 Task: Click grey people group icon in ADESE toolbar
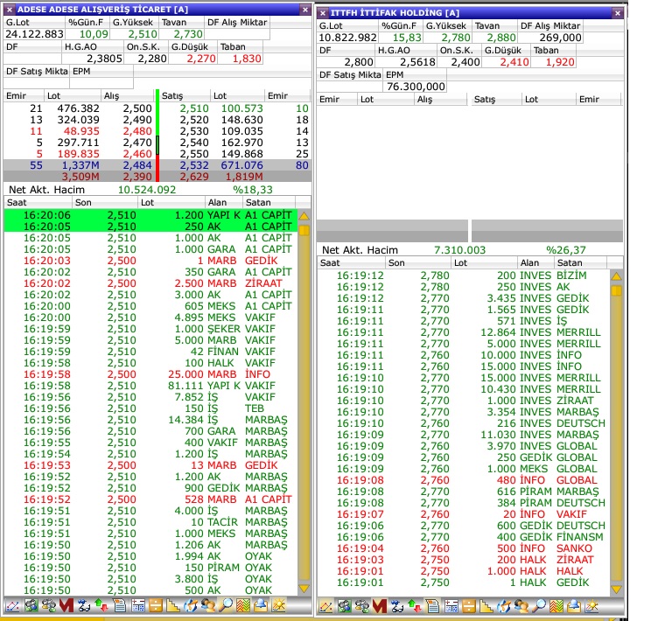coord(48,605)
